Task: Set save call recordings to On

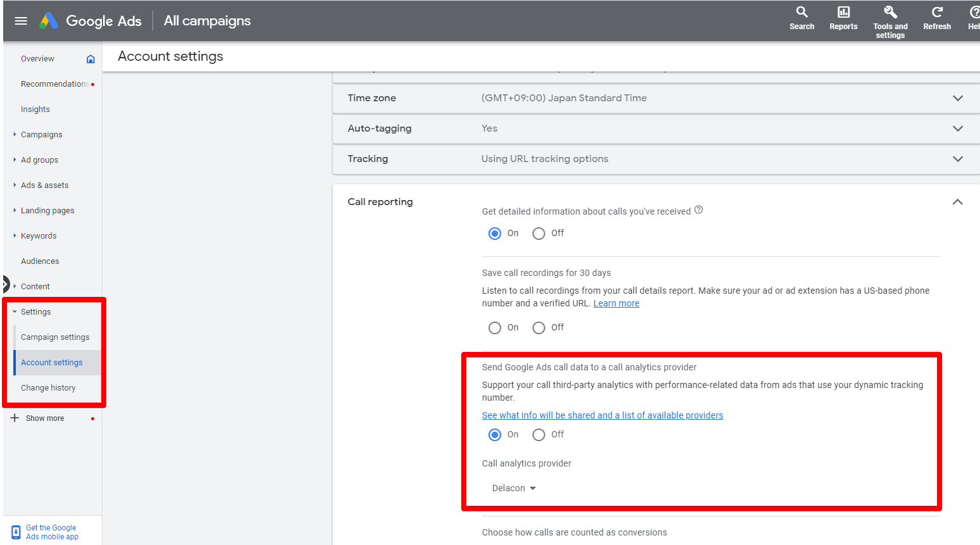Action: point(495,328)
